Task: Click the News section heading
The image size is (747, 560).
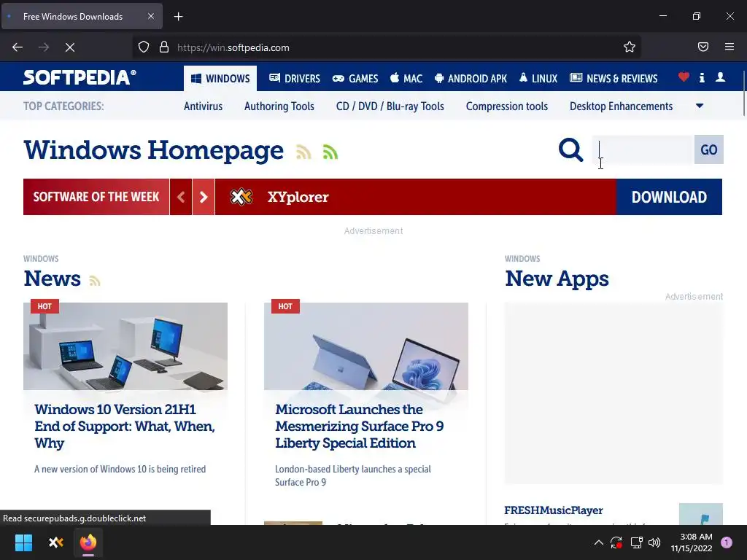Action: (53, 278)
